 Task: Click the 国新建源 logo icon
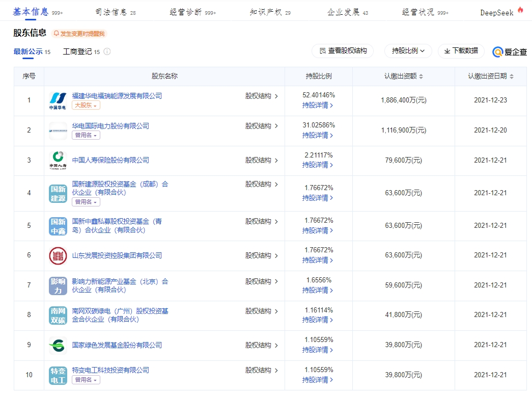[x=58, y=194]
